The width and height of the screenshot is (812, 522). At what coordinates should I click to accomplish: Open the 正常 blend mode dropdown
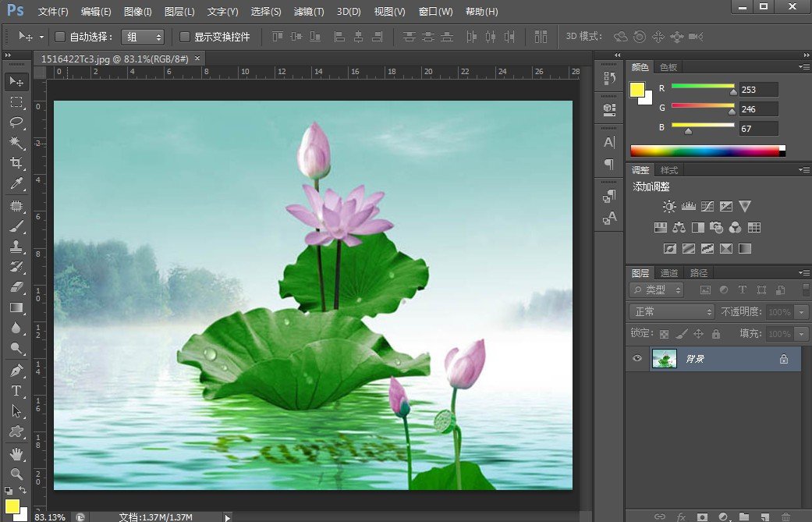point(672,312)
